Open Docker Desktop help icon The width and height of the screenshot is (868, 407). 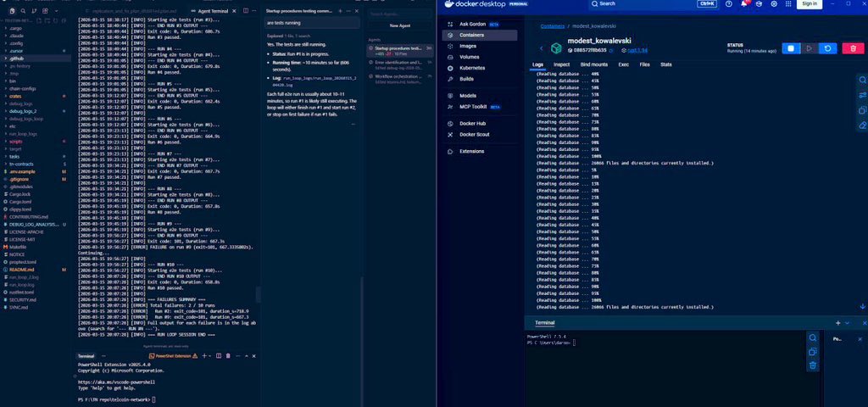[x=728, y=3]
